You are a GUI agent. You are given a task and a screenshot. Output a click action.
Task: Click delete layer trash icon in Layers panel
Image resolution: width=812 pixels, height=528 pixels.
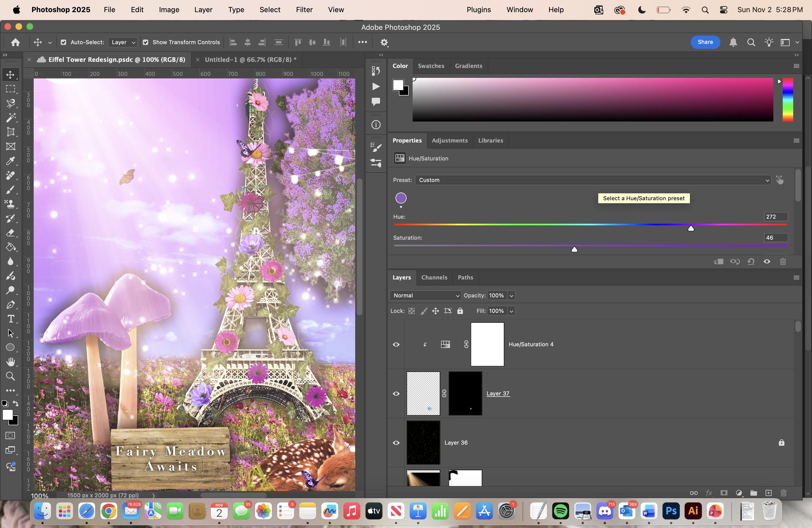(x=783, y=493)
